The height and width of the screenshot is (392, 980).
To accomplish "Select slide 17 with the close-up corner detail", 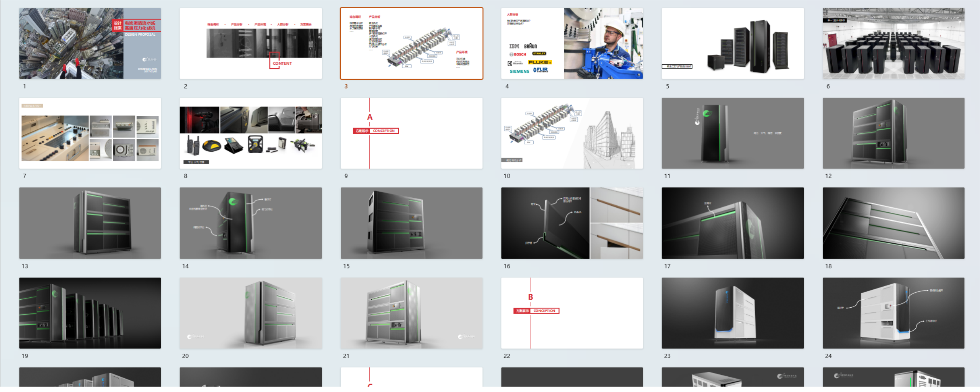I will (x=732, y=223).
